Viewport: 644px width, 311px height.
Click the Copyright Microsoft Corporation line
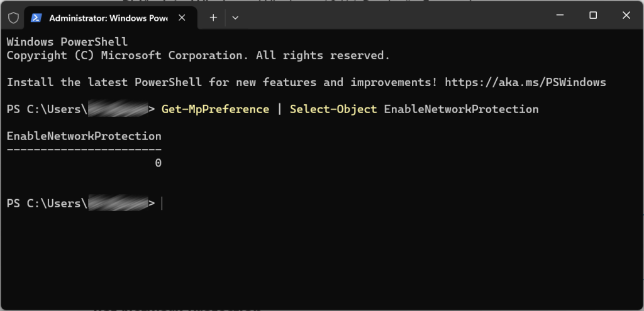(198, 55)
